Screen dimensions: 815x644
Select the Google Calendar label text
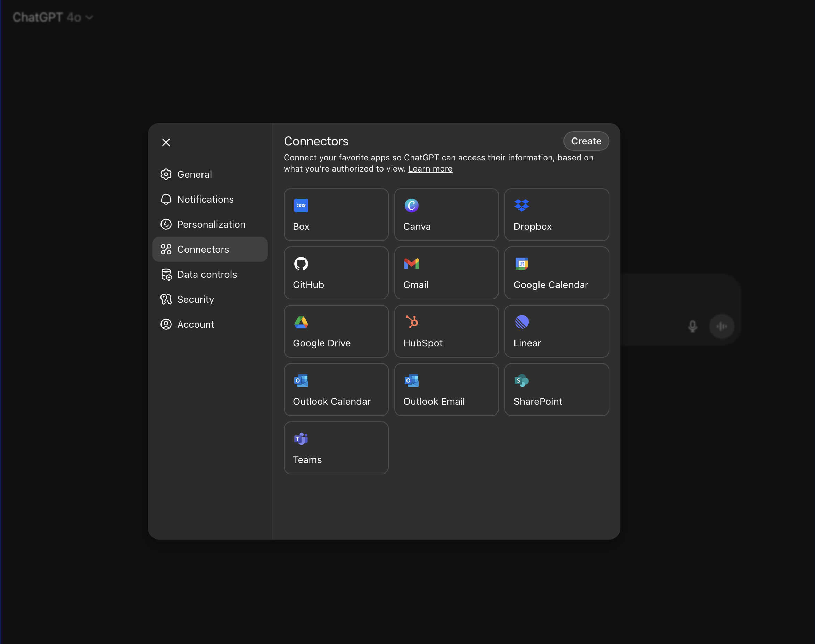(x=551, y=285)
